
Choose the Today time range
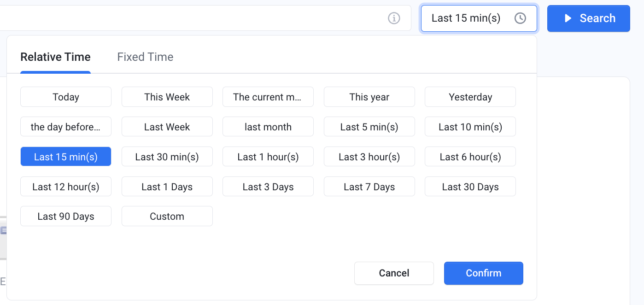tap(66, 97)
